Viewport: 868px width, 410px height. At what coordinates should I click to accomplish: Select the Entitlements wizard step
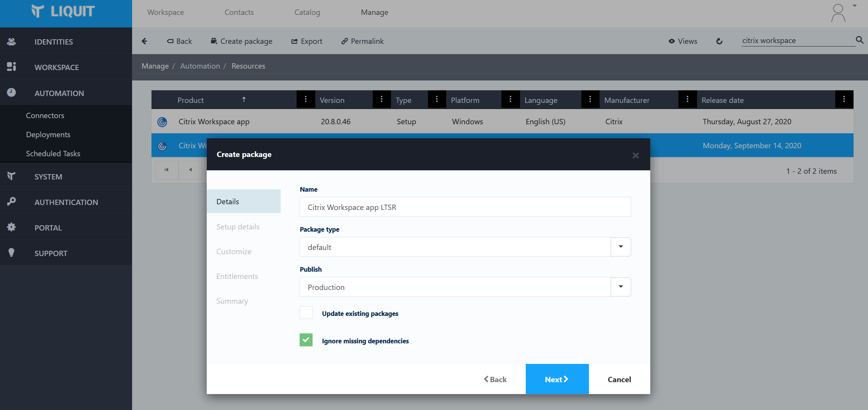[237, 276]
